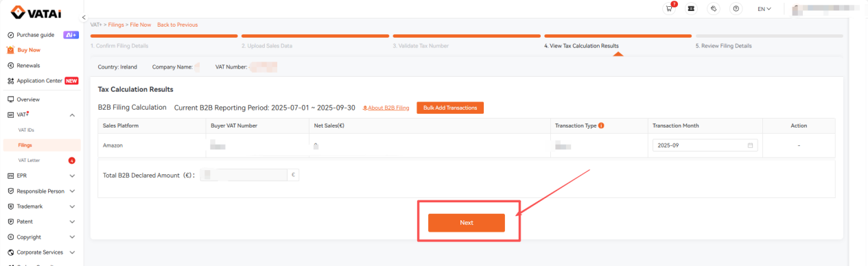The width and height of the screenshot is (868, 266).
Task: Click the calendar icon in Transaction Month field
Action: [x=750, y=145]
